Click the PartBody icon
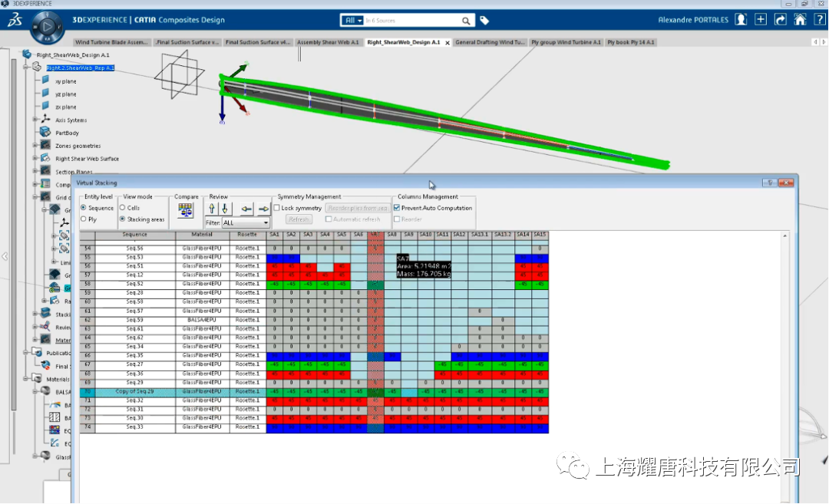Viewport: 829px width, 504px height. tap(45, 132)
